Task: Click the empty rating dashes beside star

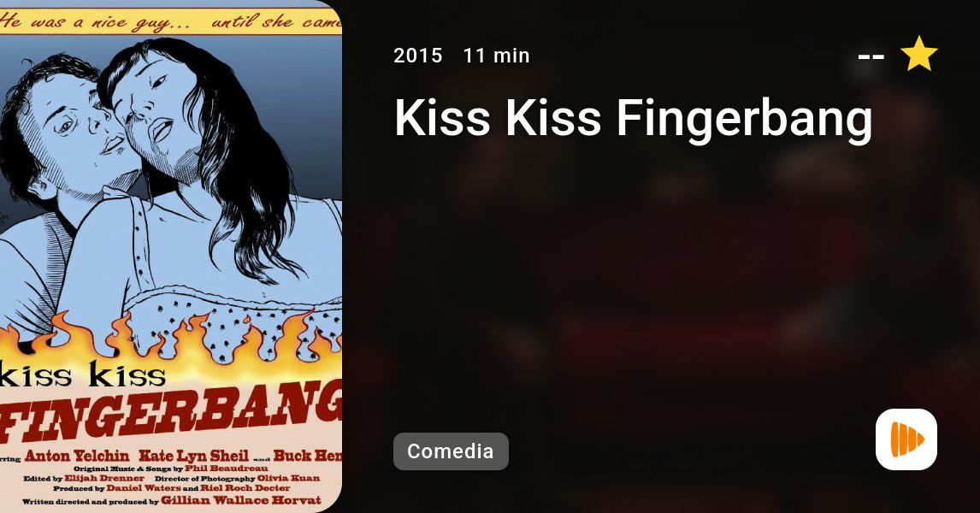Action: (871, 56)
